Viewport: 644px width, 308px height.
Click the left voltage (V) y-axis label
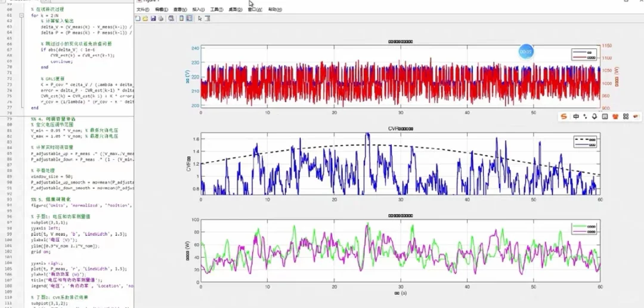coord(188,76)
